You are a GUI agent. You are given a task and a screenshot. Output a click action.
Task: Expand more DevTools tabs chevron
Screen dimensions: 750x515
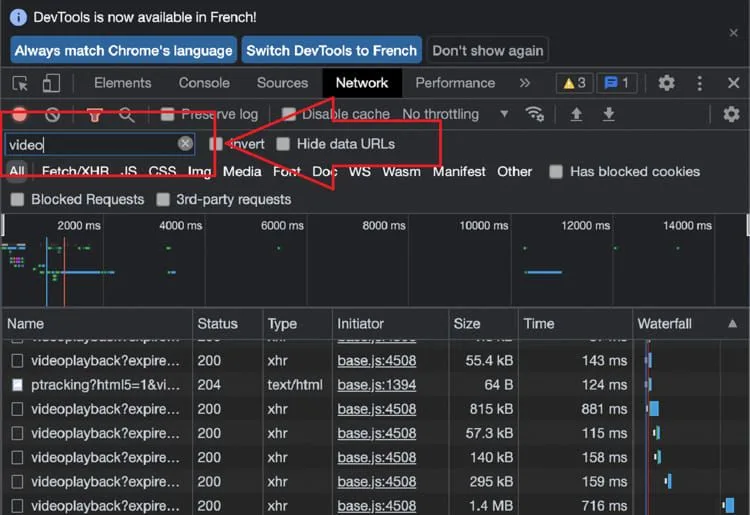(525, 83)
